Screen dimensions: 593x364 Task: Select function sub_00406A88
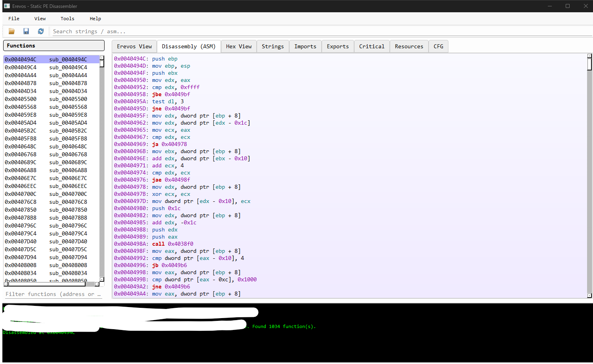pos(51,170)
